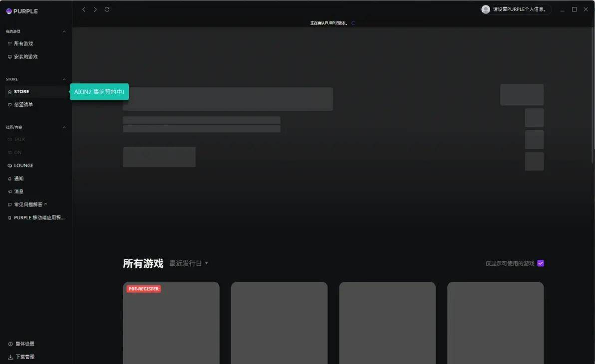The image size is (595, 364).
Task: Uncheck 仅显示可使用的游戏 checkbox
Action: pos(541,263)
